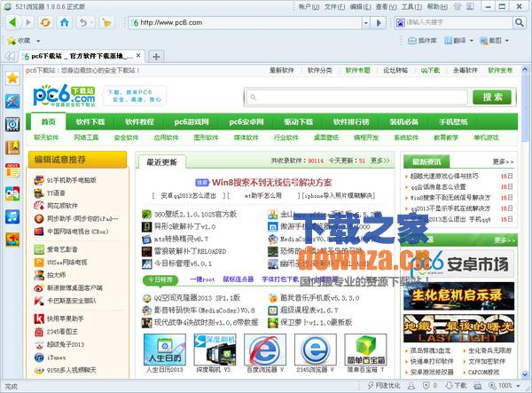Open the sidebar news icon

(x=12, y=170)
